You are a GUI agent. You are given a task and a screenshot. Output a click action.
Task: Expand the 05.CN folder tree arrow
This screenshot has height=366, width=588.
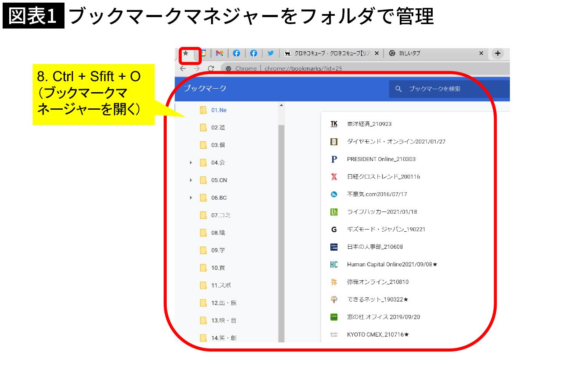pos(191,180)
